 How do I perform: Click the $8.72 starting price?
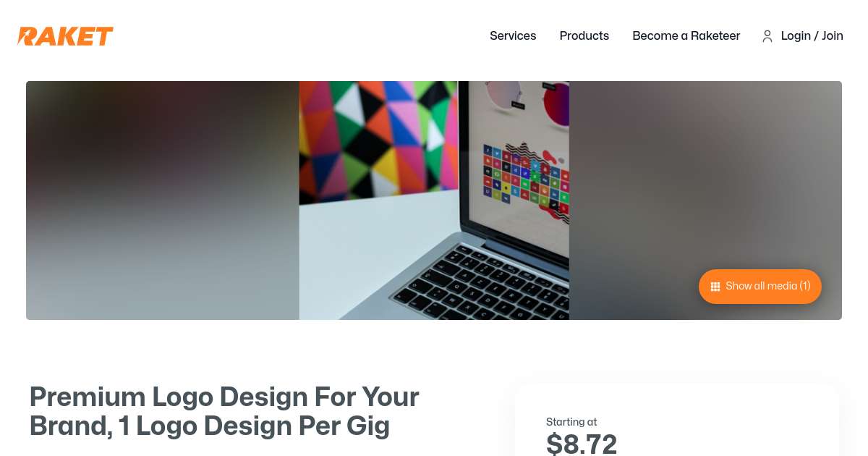pos(582,444)
